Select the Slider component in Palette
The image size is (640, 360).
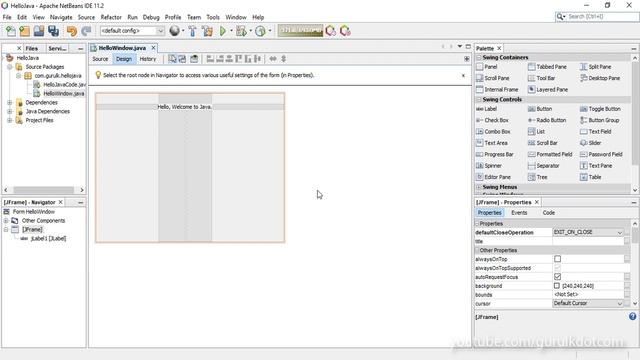[591, 143]
